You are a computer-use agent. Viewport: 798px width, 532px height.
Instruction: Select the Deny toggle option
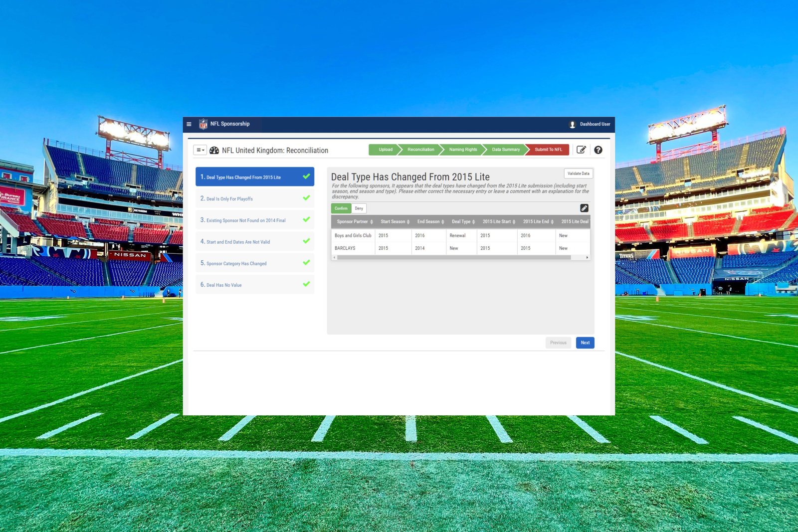359,208
